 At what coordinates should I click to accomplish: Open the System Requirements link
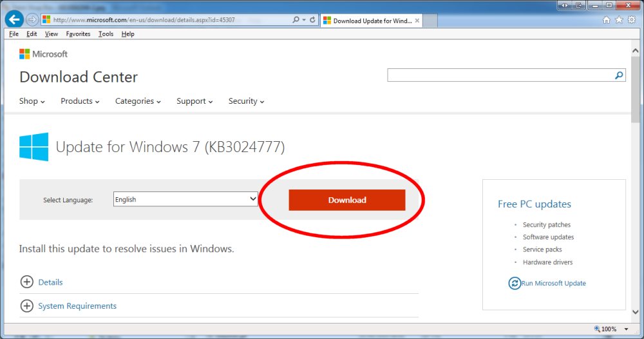(77, 305)
